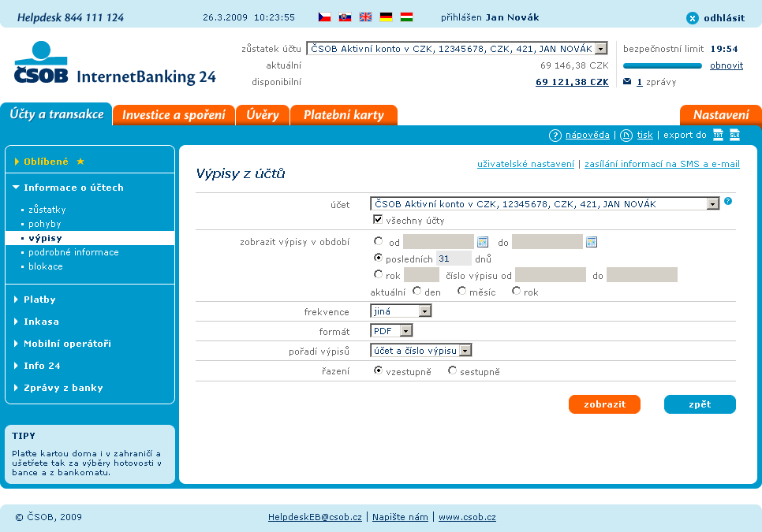Open 'uživatelské nastavení' link
Image resolution: width=762 pixels, height=532 pixels.
pos(526,164)
